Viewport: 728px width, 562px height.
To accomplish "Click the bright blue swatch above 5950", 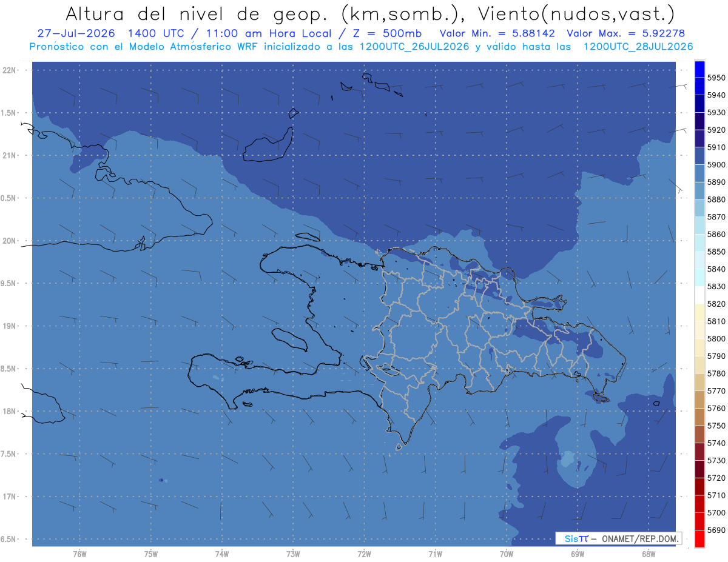I will 699,69.
